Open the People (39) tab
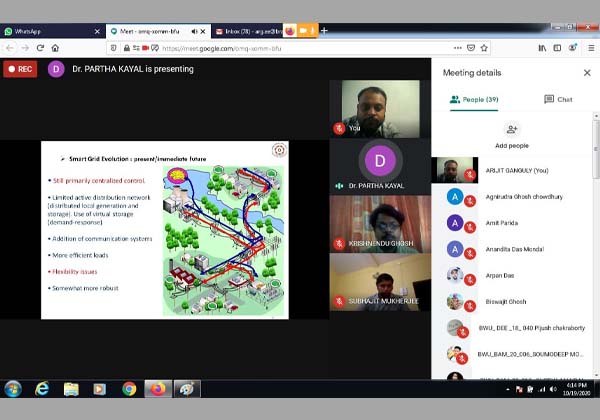Viewport: 600px width, 420px height. tap(473, 99)
